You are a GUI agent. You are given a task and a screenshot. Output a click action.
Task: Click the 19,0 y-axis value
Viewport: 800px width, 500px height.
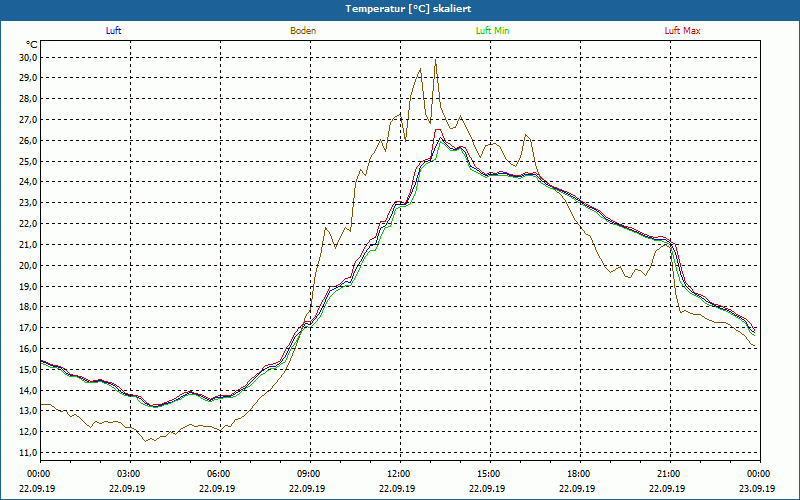29,287
